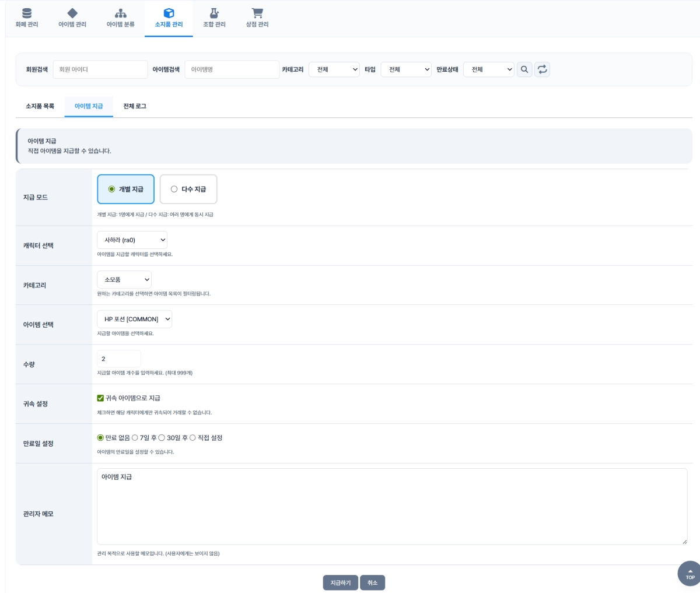700x593 pixels.
Task: Open 상점 관리 shopping cart icon
Action: coord(257,13)
